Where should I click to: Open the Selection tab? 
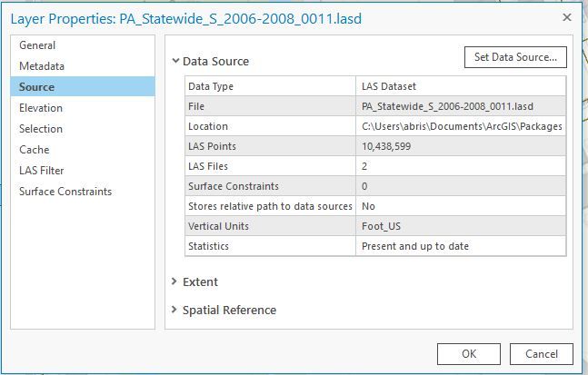pos(41,129)
